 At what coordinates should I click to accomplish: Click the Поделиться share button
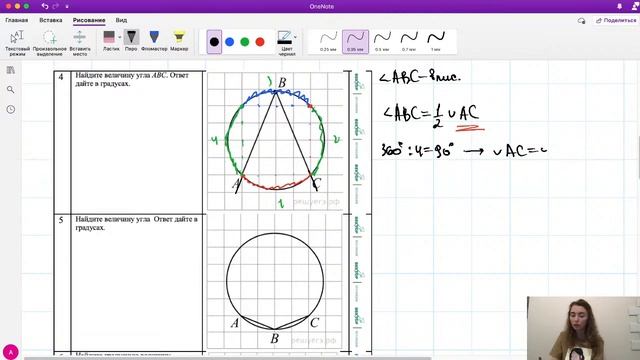pyautogui.click(x=616, y=20)
